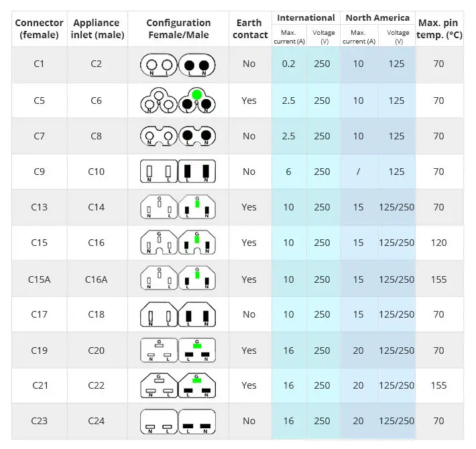Click the 'Appliance inlet (male)' column header
Image resolution: width=476 pixels, height=449 pixels.
[98, 29]
